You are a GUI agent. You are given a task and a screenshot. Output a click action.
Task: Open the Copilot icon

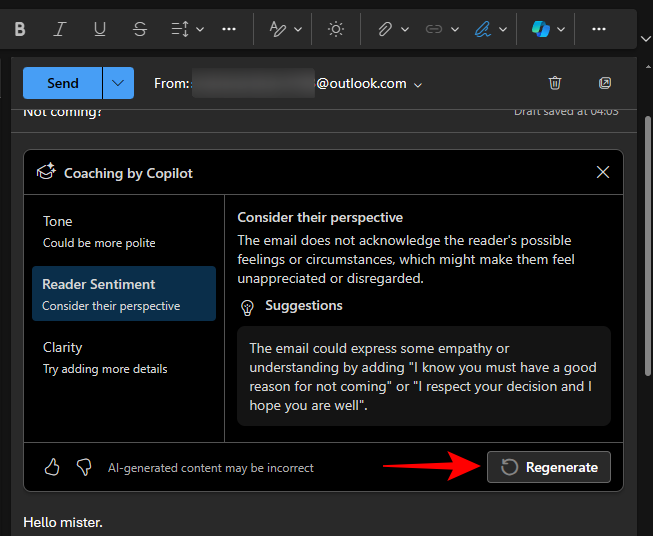tap(541, 29)
